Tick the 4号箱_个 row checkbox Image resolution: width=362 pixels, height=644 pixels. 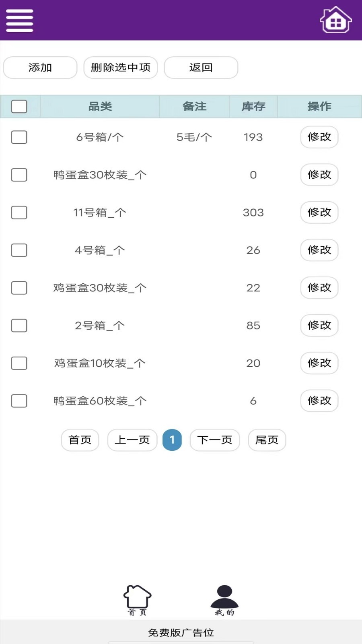(x=19, y=250)
